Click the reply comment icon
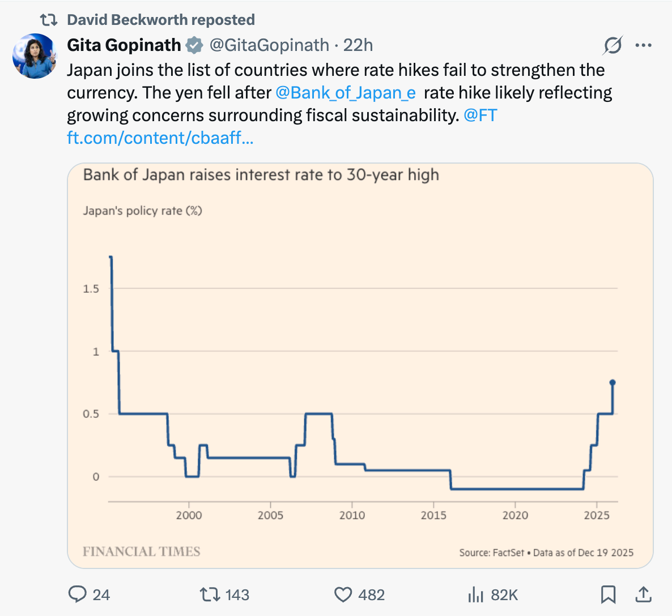 pyautogui.click(x=78, y=594)
